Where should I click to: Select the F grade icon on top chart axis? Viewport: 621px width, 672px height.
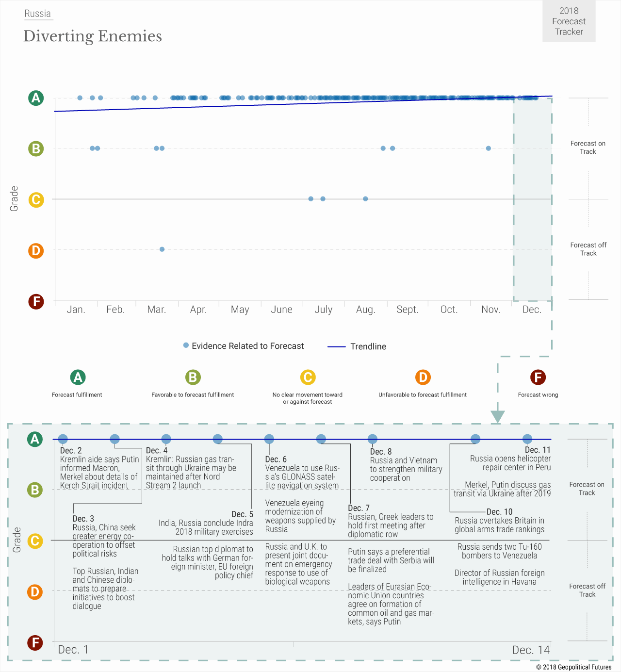(36, 301)
